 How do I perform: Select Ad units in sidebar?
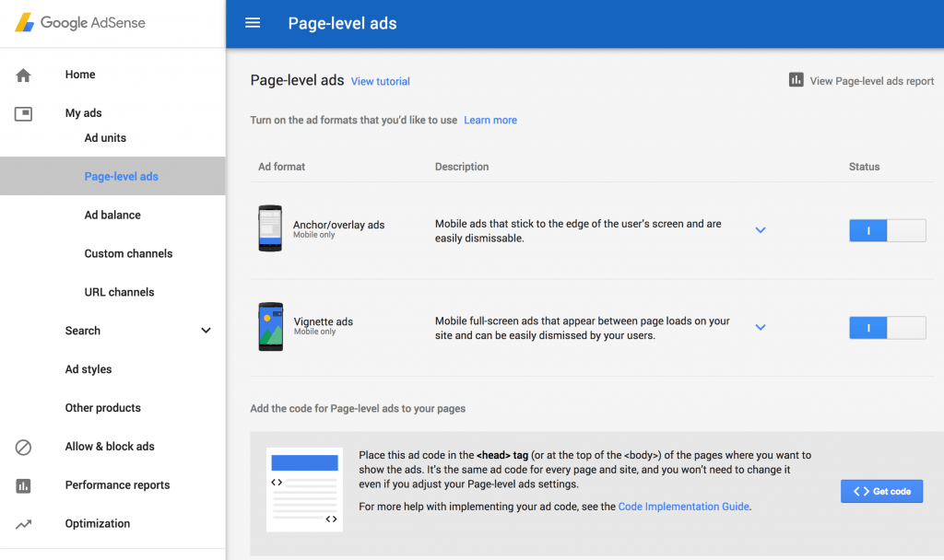[x=105, y=138]
